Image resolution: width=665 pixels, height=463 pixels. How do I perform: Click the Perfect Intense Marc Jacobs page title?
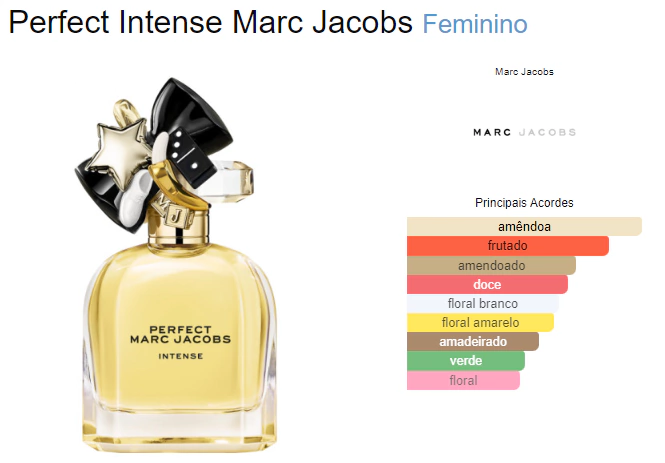click(x=210, y=22)
